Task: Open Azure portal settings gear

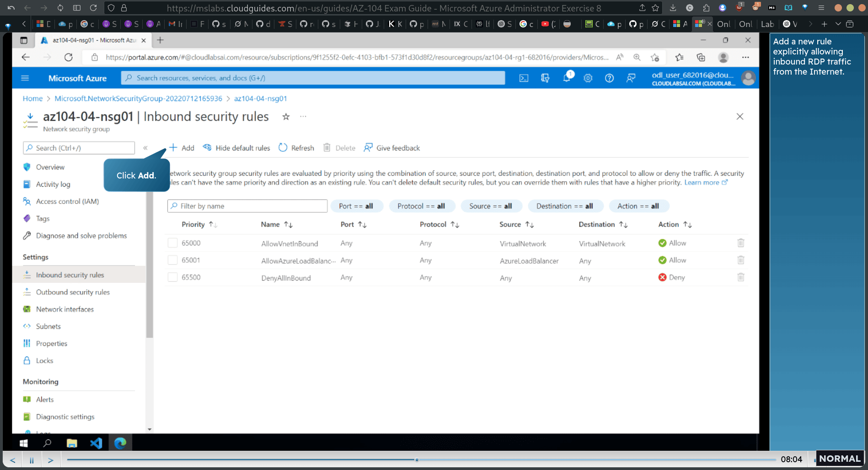Action: coord(588,78)
